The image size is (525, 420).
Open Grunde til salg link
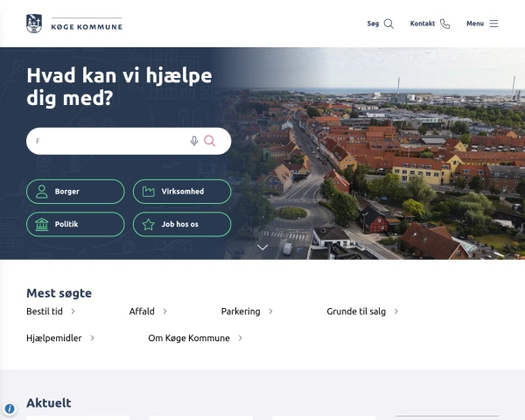pyautogui.click(x=356, y=311)
